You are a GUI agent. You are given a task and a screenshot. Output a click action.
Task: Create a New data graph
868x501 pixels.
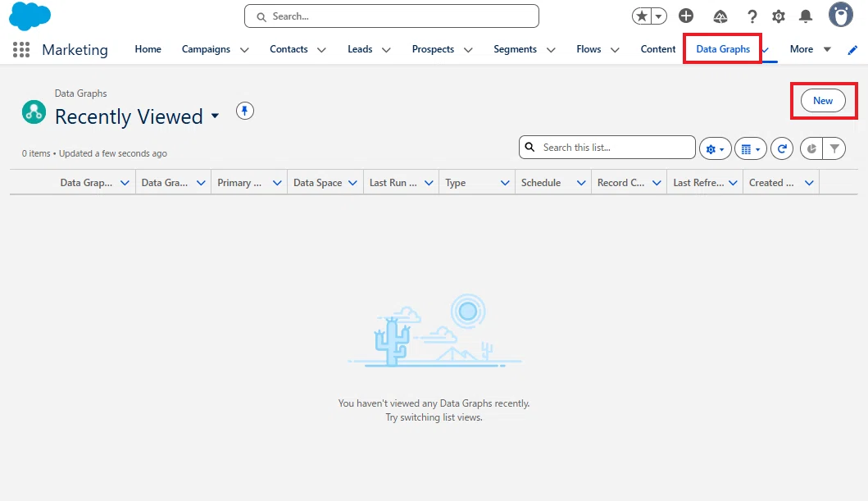[x=823, y=101]
